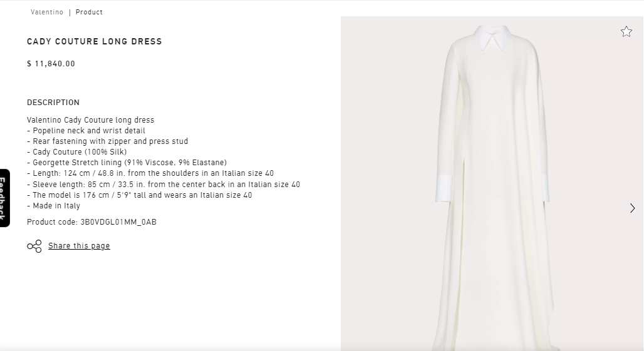Go to Valentino breadcrumb link
Image resolution: width=644 pixels, height=351 pixels.
point(47,12)
